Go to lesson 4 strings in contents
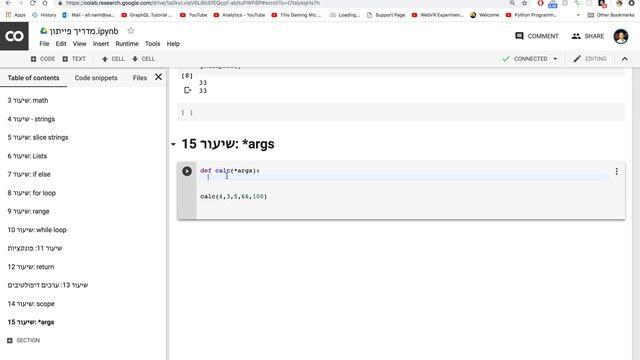The height and width of the screenshot is (360, 640). point(31,119)
